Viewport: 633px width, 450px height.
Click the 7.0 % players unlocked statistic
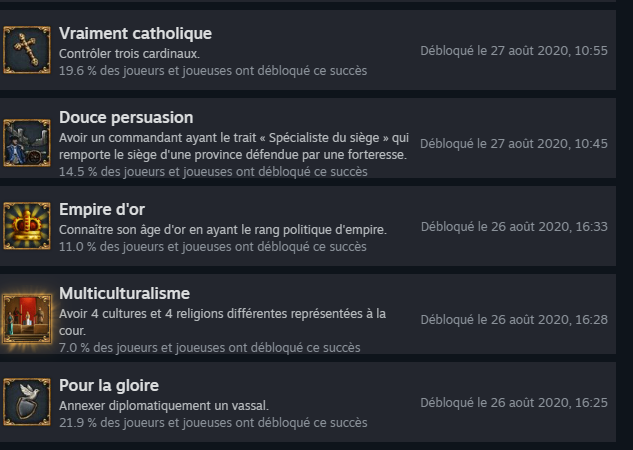tap(209, 347)
